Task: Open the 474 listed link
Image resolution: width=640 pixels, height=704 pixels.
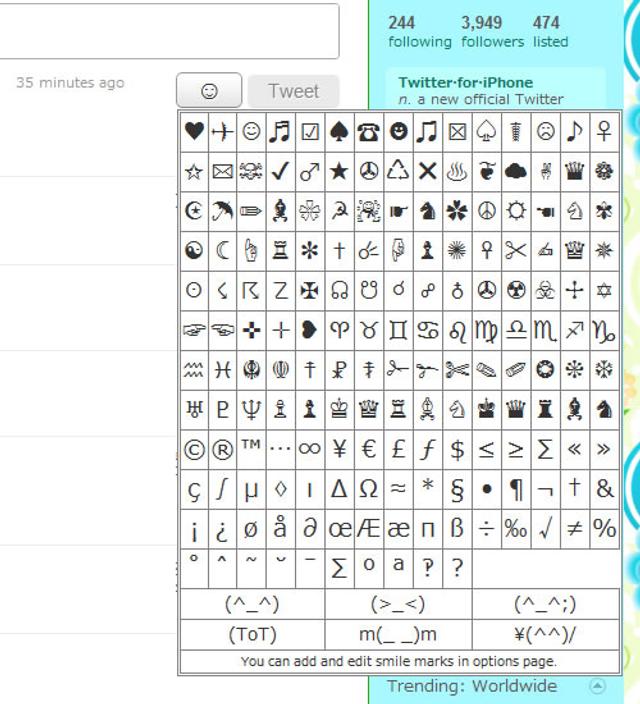Action: [x=551, y=32]
